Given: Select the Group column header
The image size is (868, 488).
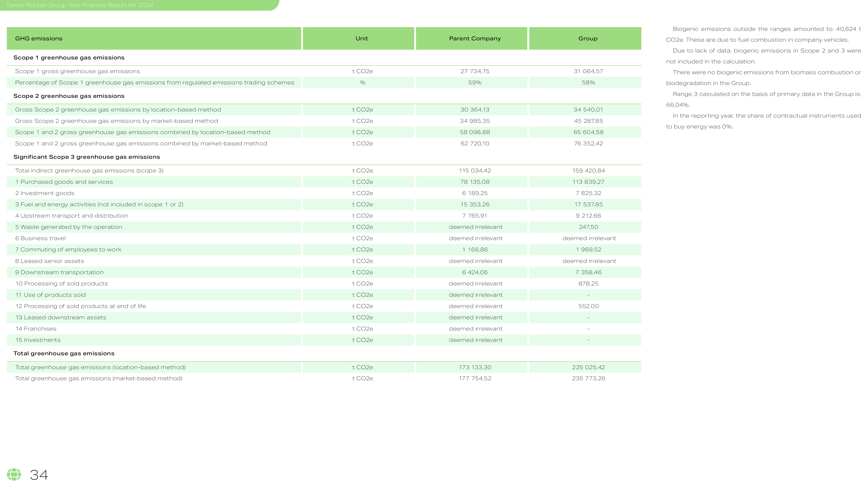Looking at the screenshot, I should [585, 38].
